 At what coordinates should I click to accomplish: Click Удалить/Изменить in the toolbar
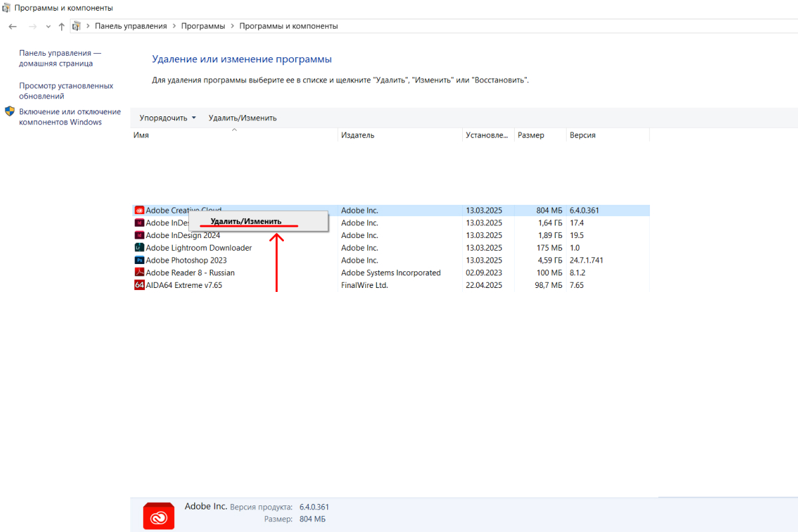[x=242, y=118]
